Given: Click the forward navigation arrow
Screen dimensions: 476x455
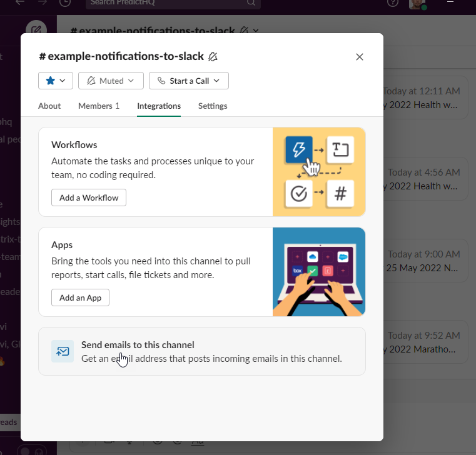Looking at the screenshot, I should 43,2.
